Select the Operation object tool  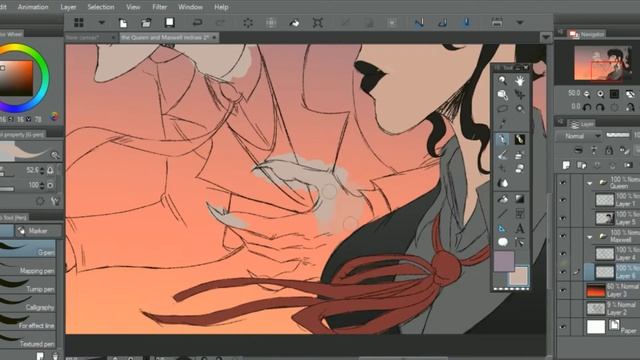coord(502,95)
